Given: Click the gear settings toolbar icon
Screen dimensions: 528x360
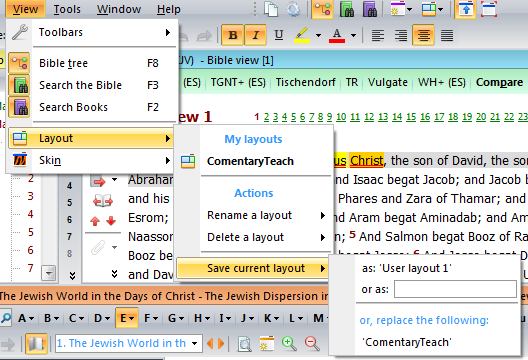Looking at the screenshot, I should point(293,9).
